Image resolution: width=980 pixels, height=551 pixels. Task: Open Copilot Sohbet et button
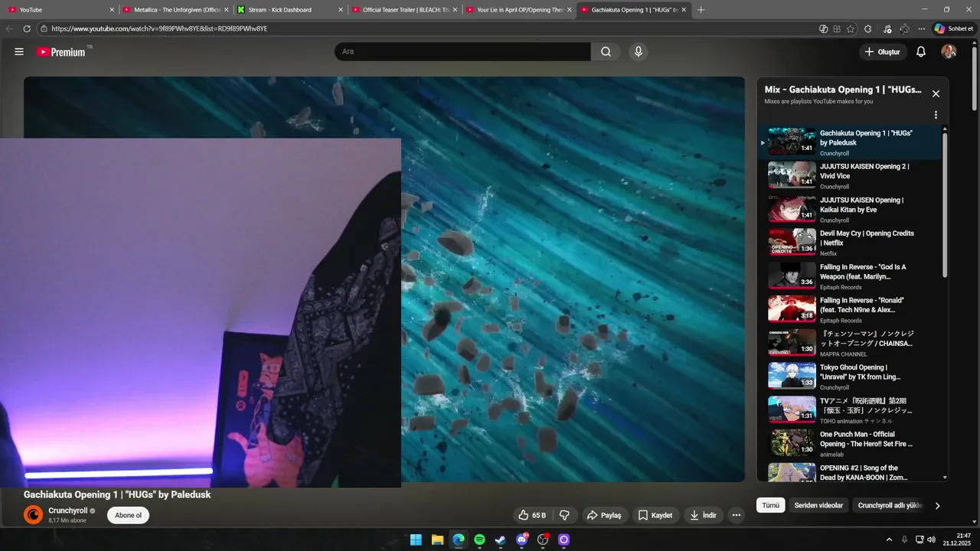click(953, 29)
